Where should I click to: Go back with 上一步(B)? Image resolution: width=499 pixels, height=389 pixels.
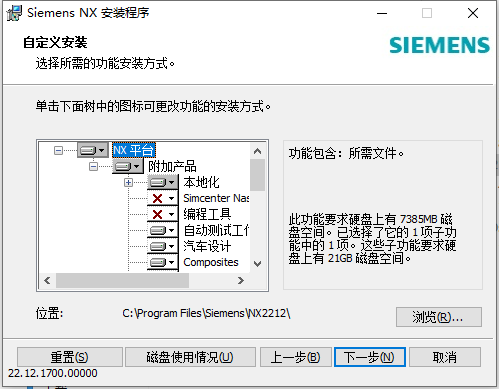pyautogui.click(x=295, y=357)
